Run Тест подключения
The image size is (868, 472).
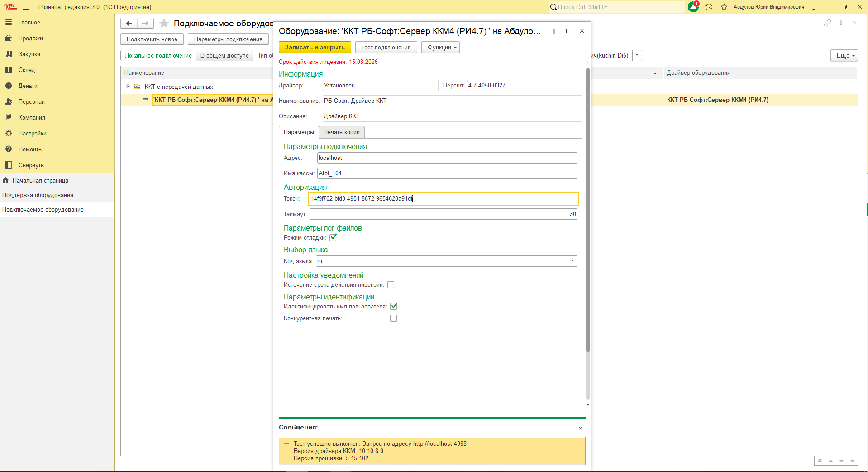click(x=386, y=47)
